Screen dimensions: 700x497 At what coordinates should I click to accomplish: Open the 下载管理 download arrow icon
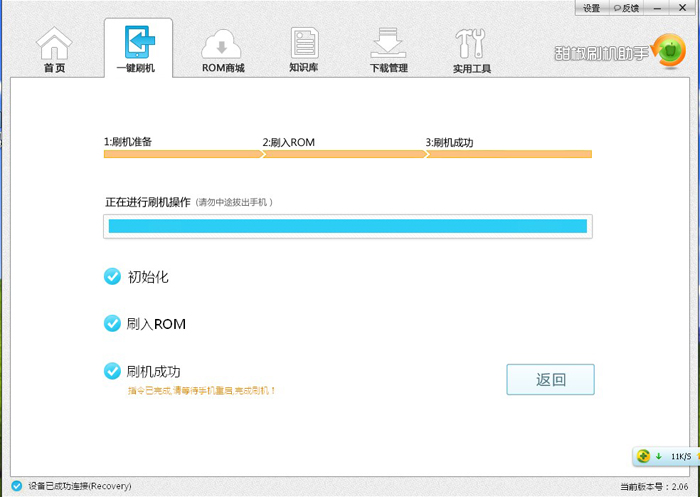pos(388,43)
